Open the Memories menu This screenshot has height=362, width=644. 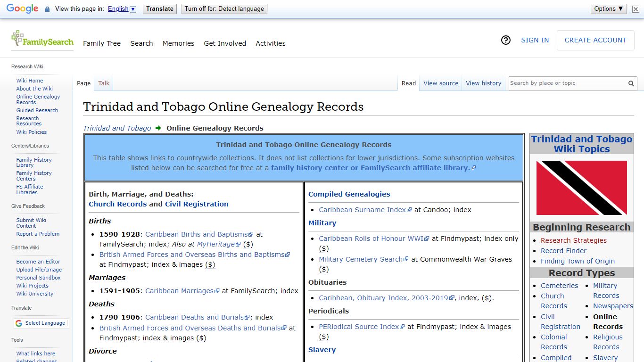tap(178, 43)
